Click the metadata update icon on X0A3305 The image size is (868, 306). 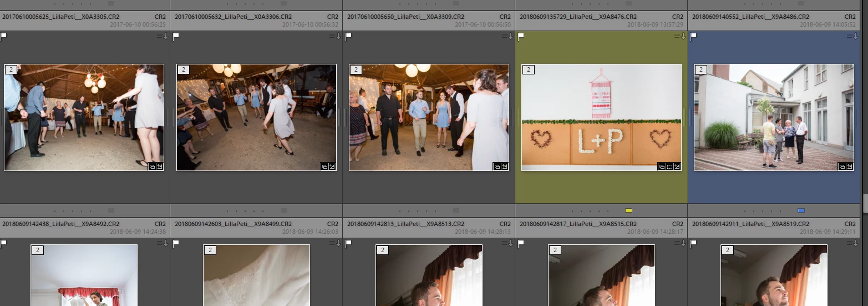(x=163, y=36)
